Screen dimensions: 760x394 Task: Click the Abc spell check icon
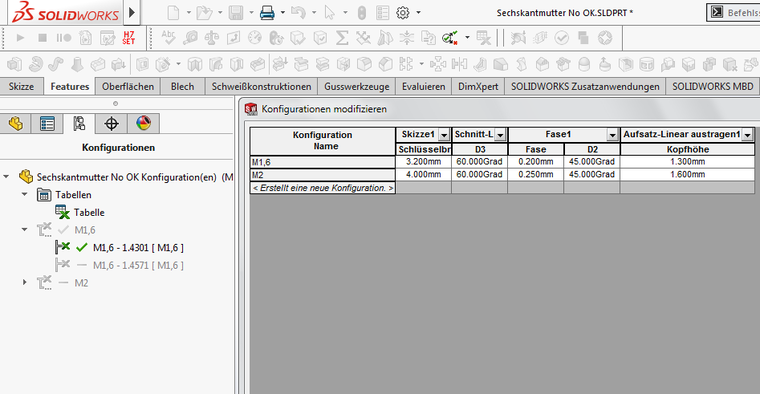[168, 37]
